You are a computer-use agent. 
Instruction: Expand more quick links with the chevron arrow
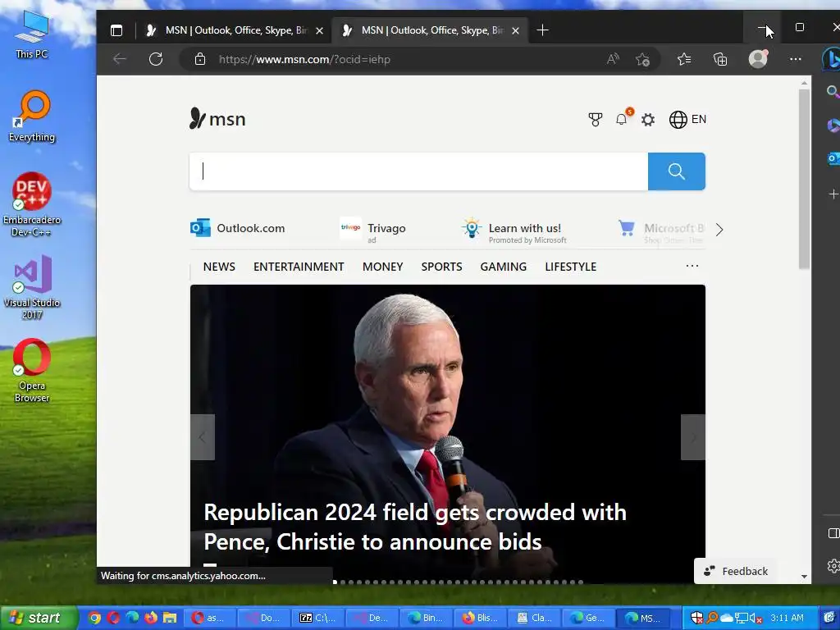point(719,230)
